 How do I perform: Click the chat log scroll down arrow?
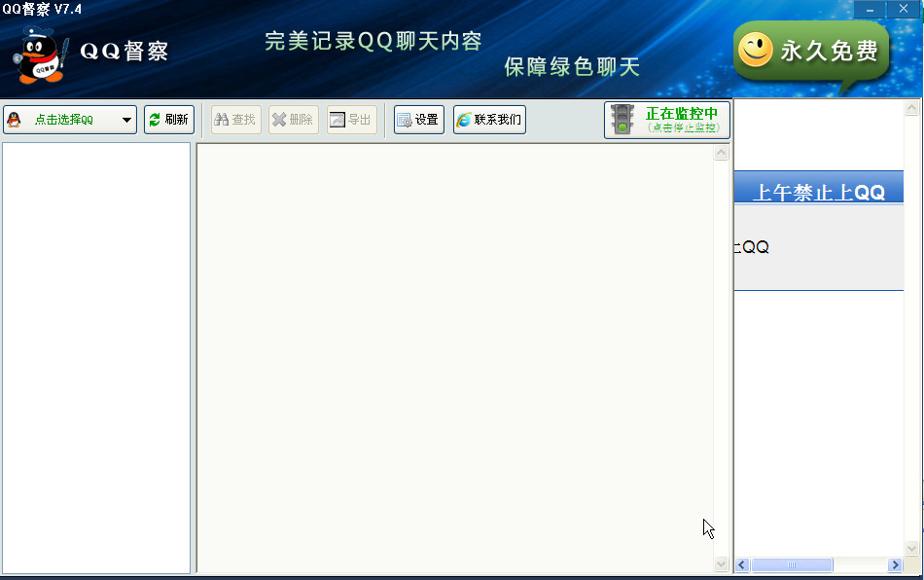point(721,564)
